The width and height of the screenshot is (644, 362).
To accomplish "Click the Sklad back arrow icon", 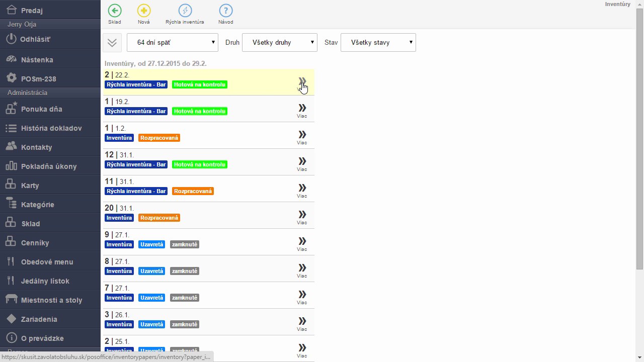I will (x=115, y=11).
